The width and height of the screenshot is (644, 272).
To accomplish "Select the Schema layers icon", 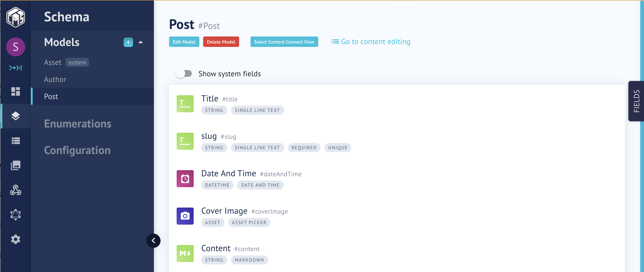I will click(x=15, y=116).
